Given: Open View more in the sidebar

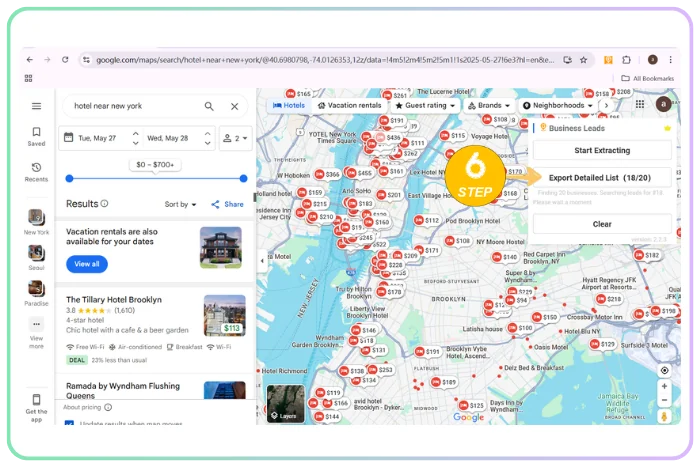Looking at the screenshot, I should point(37,333).
